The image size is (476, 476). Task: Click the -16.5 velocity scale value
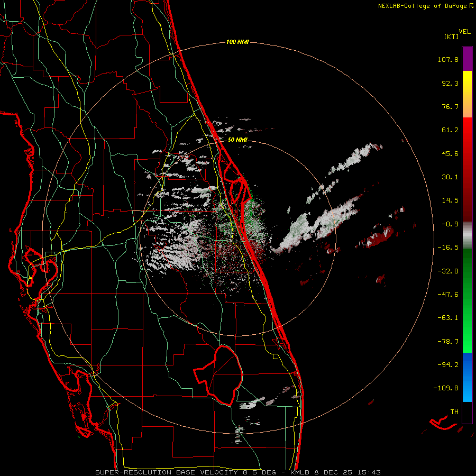448,248
